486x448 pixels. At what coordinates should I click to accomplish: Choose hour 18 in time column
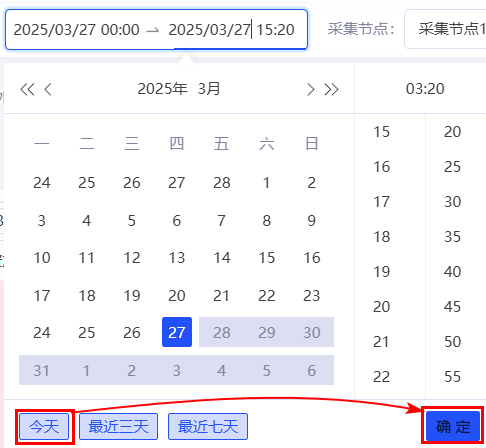[x=382, y=237]
